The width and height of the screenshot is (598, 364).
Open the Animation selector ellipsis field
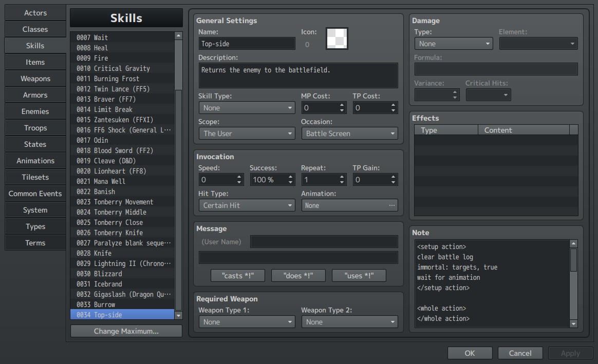(x=349, y=205)
